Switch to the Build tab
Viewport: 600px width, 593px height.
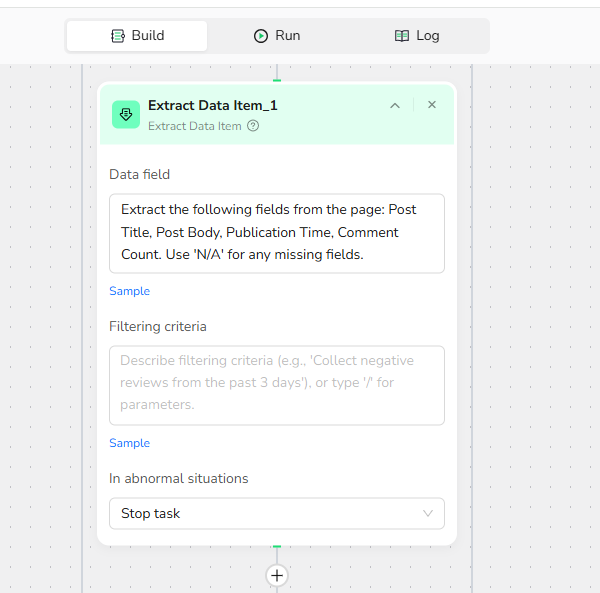pos(137,36)
